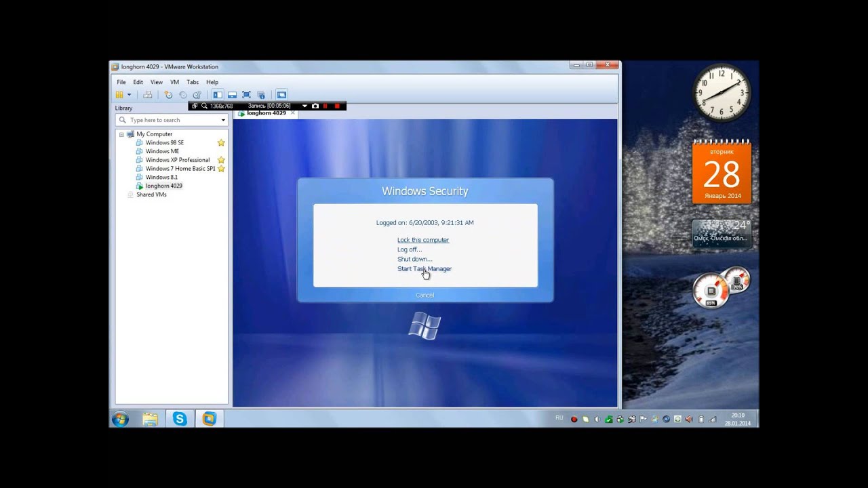Select Windows 7 Home Basic SP1 VM

180,169
